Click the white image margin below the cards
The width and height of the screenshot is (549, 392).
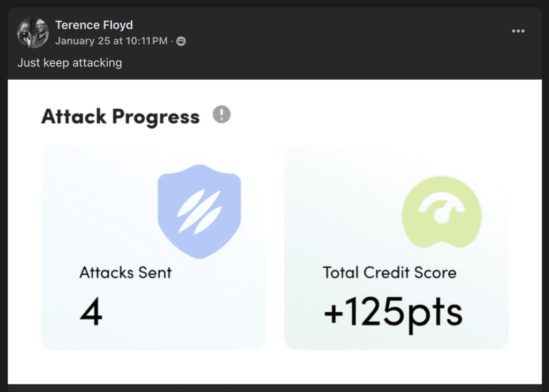[x=274, y=367]
